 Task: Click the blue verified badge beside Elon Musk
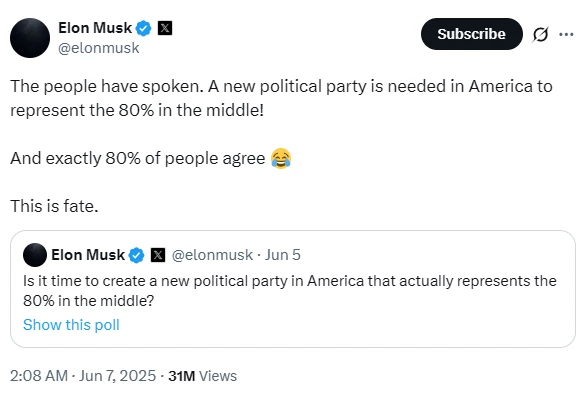tap(143, 29)
